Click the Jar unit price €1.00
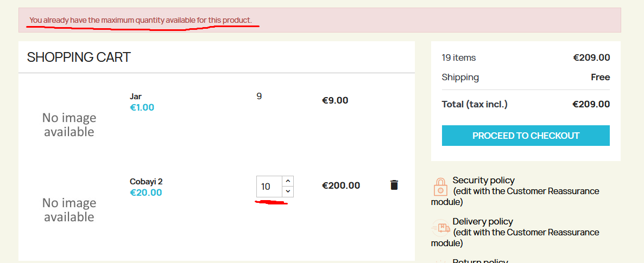644x263 pixels. (x=142, y=107)
